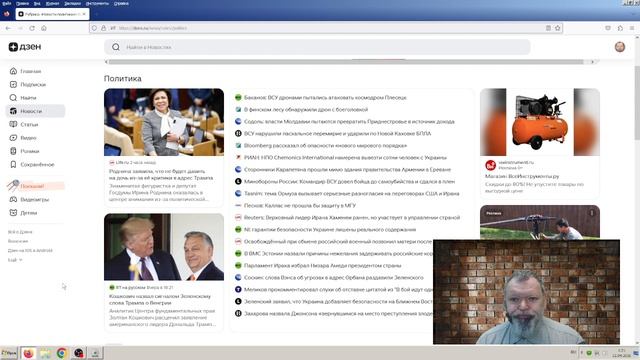Open Подписки in the sidebar
Viewport: 640px width, 360px height.
pyautogui.click(x=33, y=84)
